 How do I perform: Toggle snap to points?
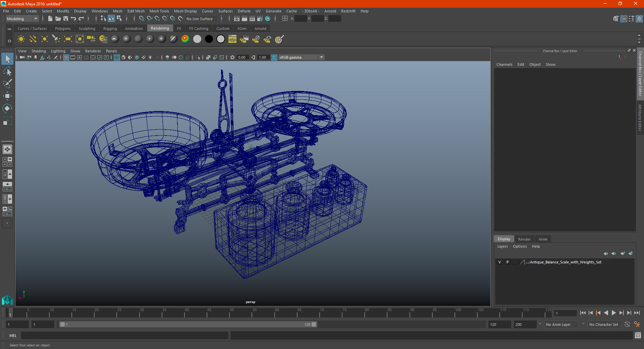pyautogui.click(x=157, y=19)
